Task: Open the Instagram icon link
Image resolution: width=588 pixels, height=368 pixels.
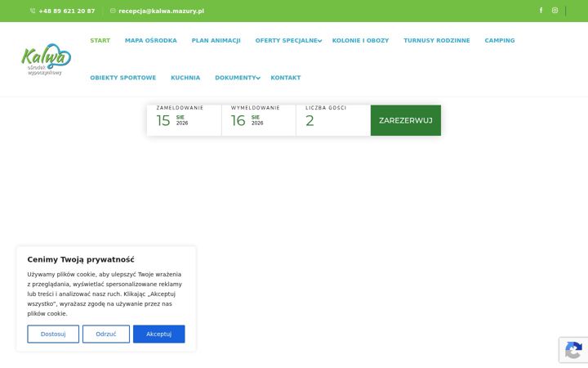Action: click(555, 10)
